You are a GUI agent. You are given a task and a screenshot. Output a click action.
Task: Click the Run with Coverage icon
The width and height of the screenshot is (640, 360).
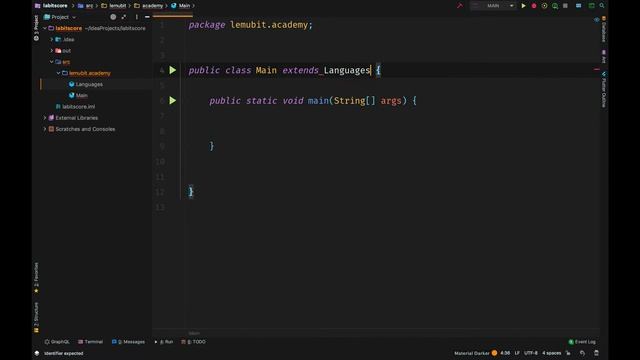click(x=544, y=6)
